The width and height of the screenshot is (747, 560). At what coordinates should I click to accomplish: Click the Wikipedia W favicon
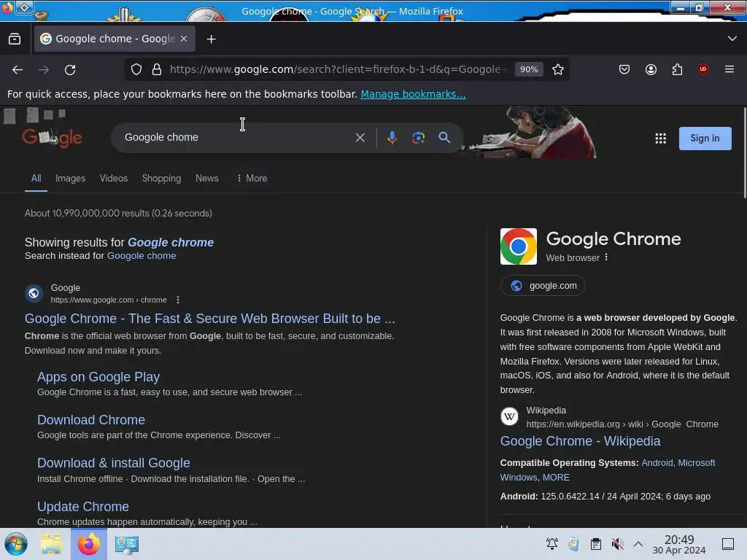509,416
